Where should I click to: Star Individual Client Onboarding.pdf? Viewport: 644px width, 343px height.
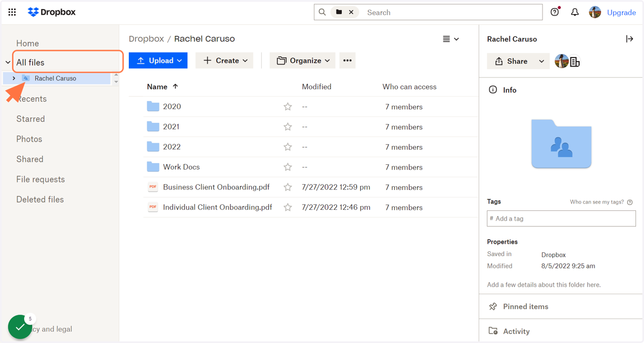coord(288,207)
